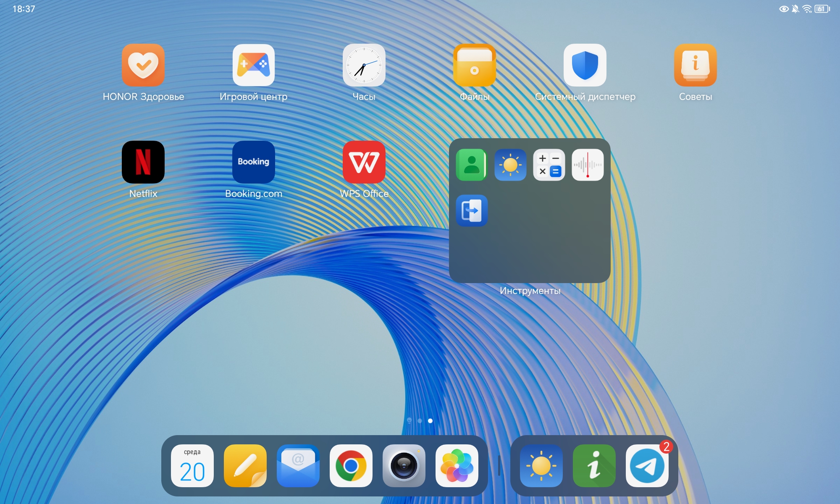Open the Camera app in dock
Viewport: 840px width, 504px height.
coord(404,466)
